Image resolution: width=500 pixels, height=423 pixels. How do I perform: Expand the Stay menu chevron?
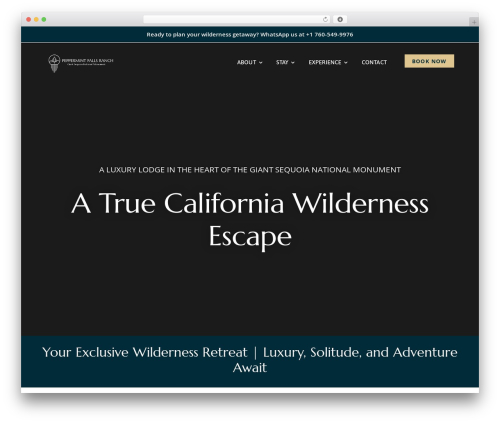coord(293,62)
